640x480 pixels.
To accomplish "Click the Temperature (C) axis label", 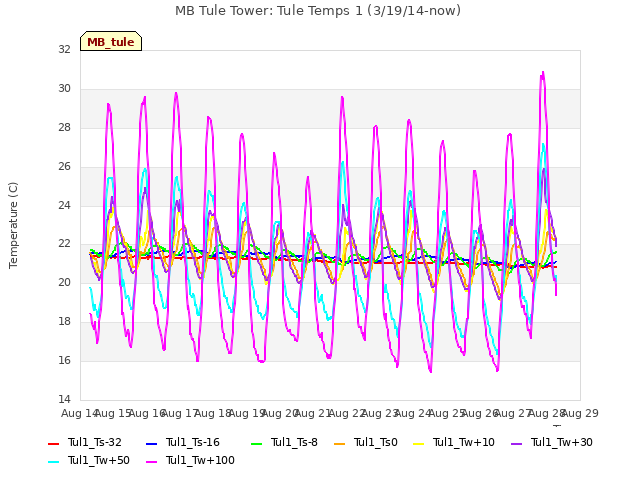I will (13, 225).
